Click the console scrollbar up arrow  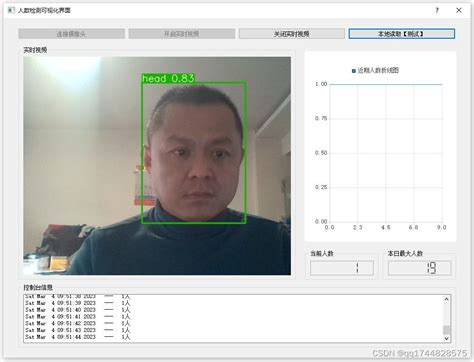pos(447,299)
